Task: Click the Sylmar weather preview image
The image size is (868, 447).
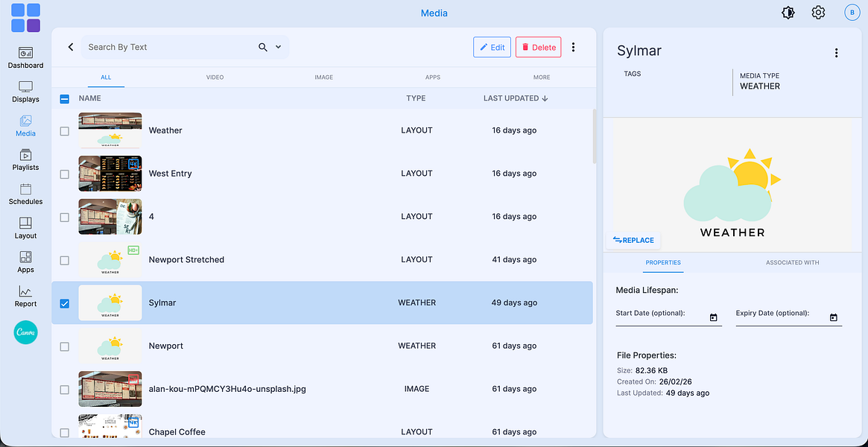Action: [x=732, y=186]
